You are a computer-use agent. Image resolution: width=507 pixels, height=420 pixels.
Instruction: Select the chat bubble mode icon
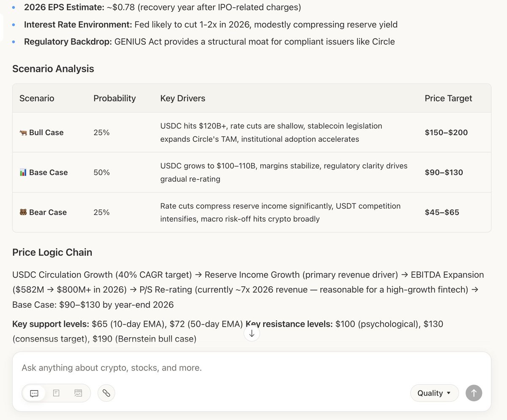[x=34, y=393]
